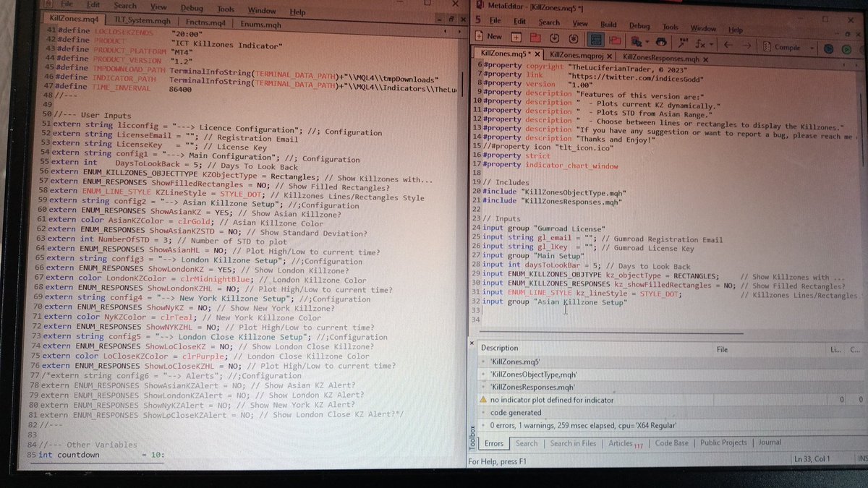Toggle the highlighted Navigator panel icon

point(596,40)
